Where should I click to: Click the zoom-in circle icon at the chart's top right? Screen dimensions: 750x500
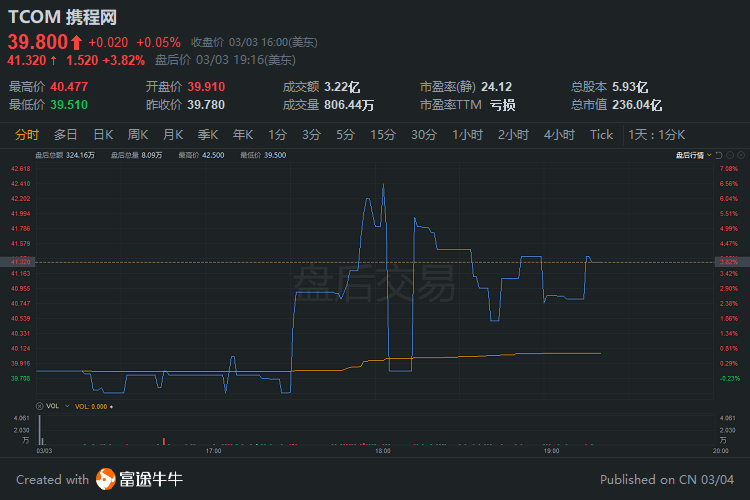pyautogui.click(x=741, y=155)
